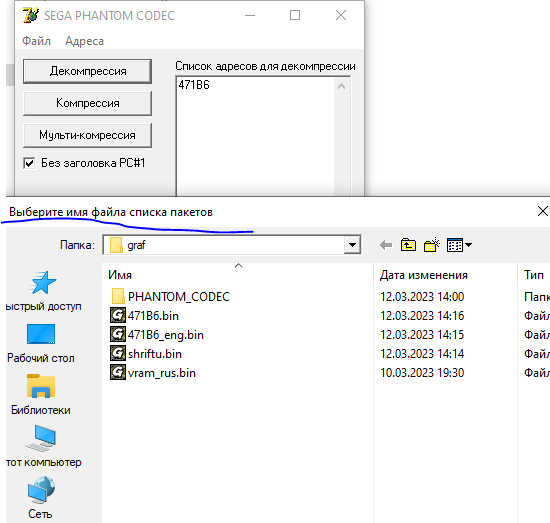Click the date 12.03.2023 14:14

pyautogui.click(x=422, y=354)
